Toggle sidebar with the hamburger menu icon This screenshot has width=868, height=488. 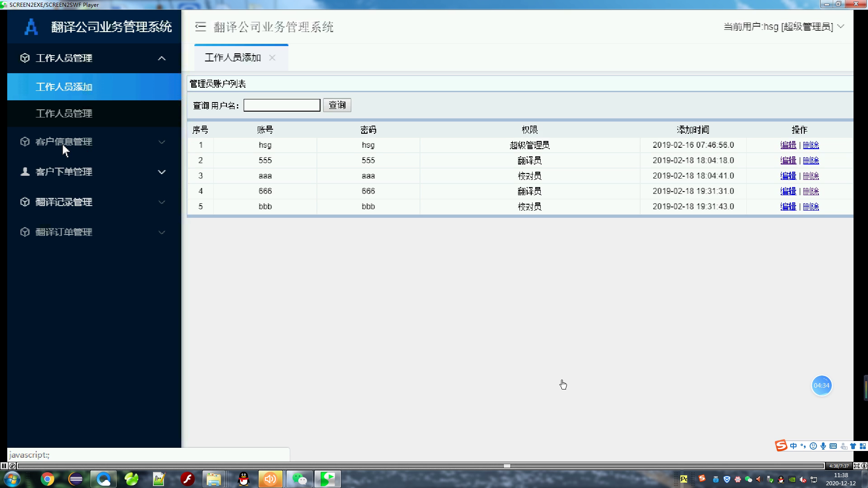[200, 27]
